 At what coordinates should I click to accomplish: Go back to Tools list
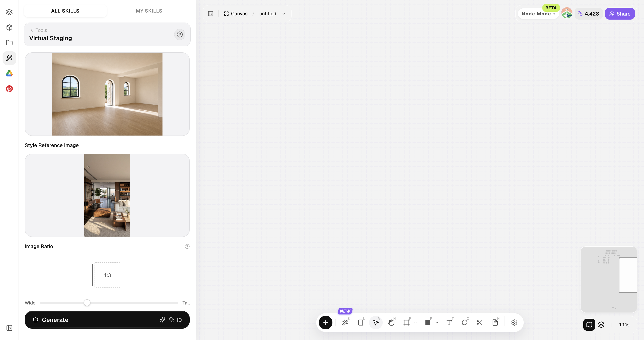pos(39,30)
